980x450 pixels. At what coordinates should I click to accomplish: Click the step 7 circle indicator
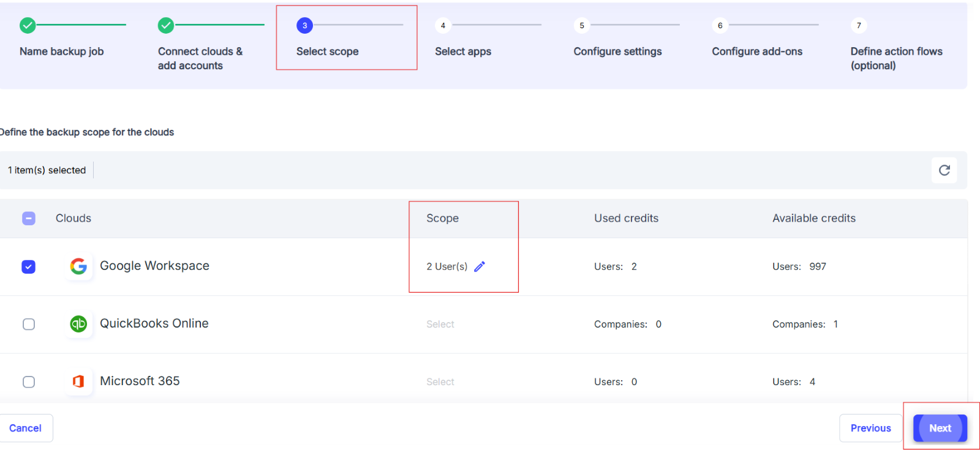pyautogui.click(x=859, y=25)
